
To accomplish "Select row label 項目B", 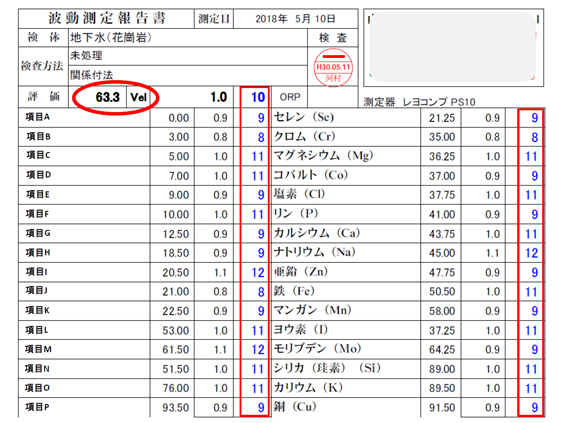I will click(x=38, y=136).
